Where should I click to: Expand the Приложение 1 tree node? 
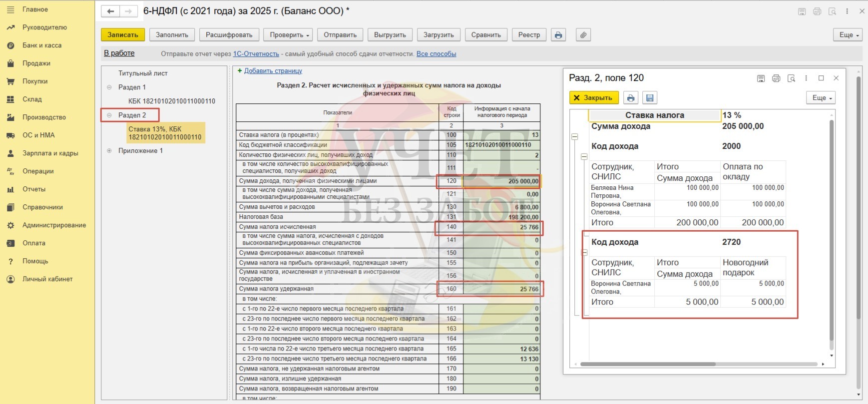tap(109, 151)
